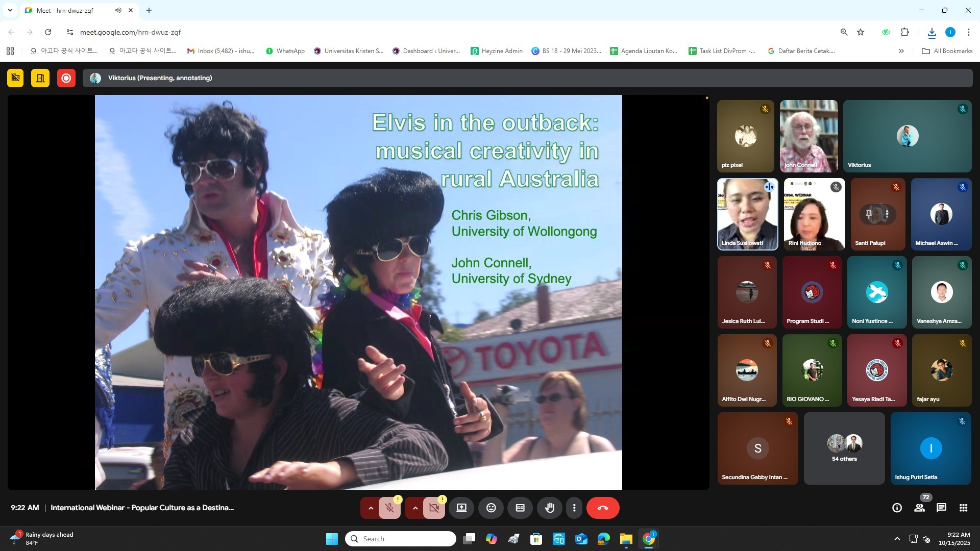Raise hand in the meeting

tap(550, 508)
